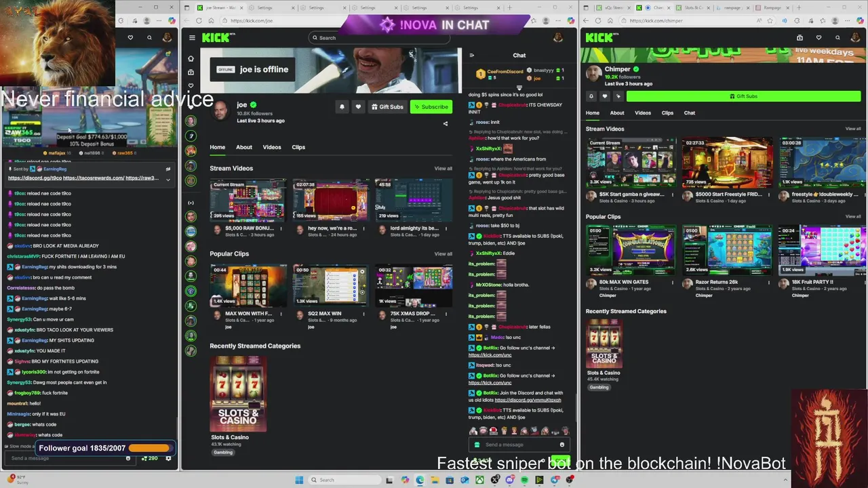Collapse the chat panel in joe's window
The width and height of the screenshot is (868, 488).
[472, 56]
